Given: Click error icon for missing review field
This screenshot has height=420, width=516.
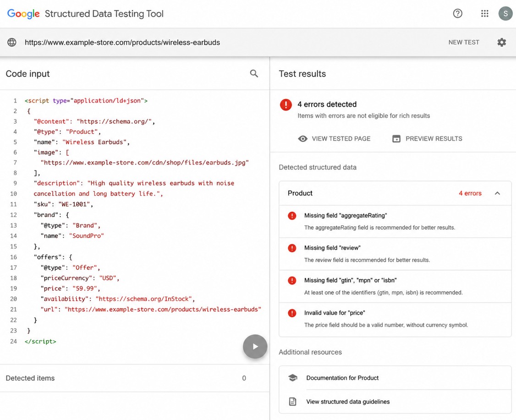Looking at the screenshot, I should click(292, 248).
